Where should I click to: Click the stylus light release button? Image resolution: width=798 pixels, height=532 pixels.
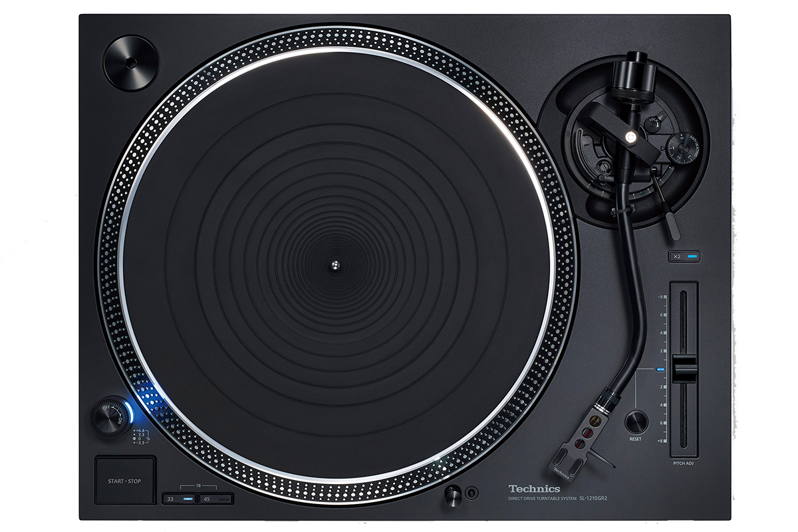click(472, 493)
